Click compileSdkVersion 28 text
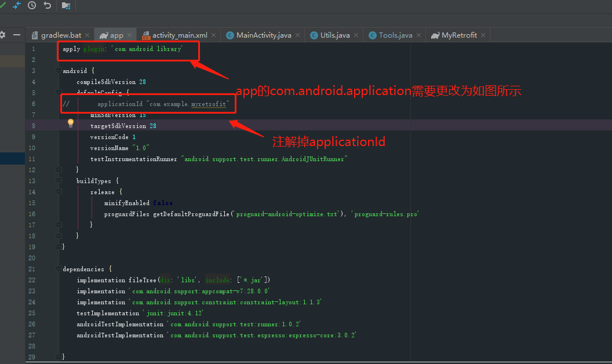The height and width of the screenshot is (364, 612). coord(111,82)
